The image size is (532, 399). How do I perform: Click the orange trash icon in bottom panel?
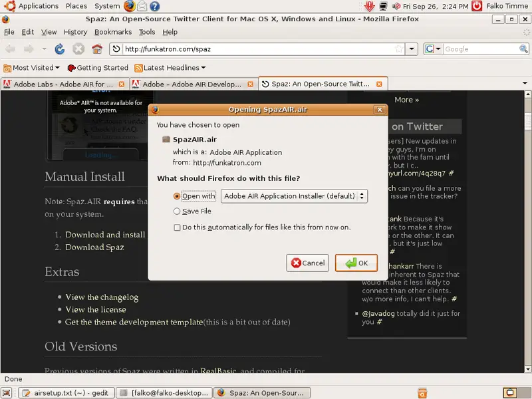coord(422,393)
